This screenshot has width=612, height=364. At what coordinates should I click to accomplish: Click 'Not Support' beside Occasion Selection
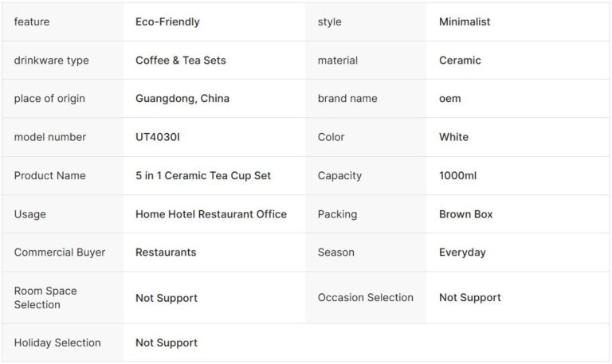(470, 298)
